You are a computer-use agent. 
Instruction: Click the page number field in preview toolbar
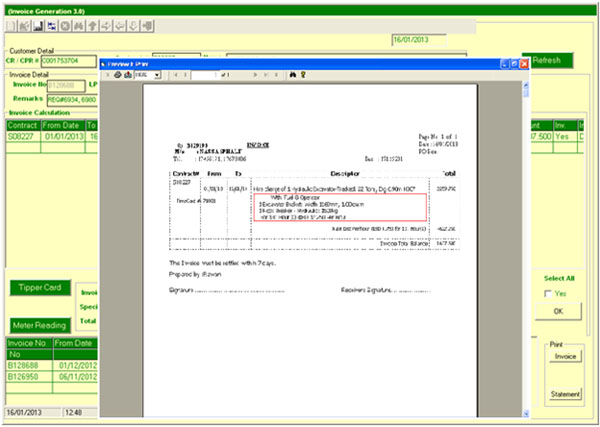pos(204,75)
